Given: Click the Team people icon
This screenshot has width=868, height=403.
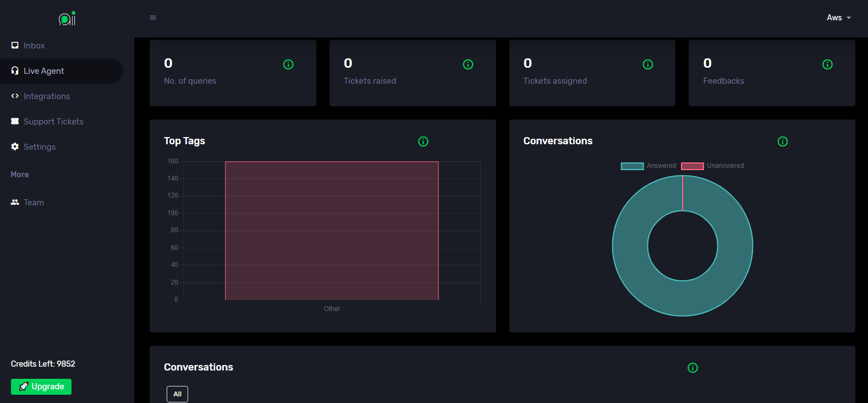Looking at the screenshot, I should [x=15, y=202].
